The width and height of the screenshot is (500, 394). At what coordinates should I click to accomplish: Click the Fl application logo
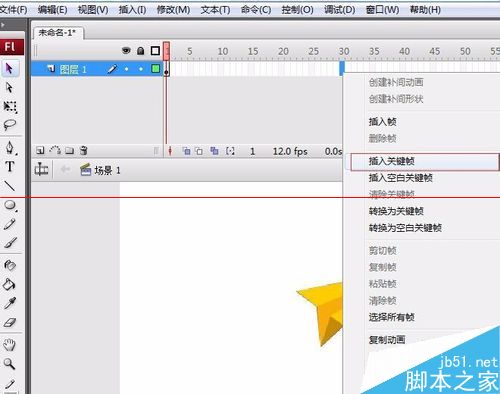click(x=12, y=47)
